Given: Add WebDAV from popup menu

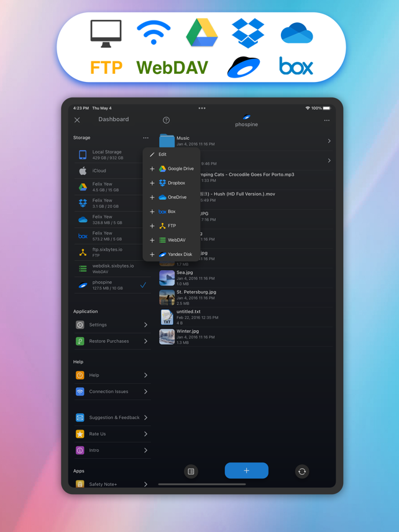Looking at the screenshot, I should (x=172, y=240).
